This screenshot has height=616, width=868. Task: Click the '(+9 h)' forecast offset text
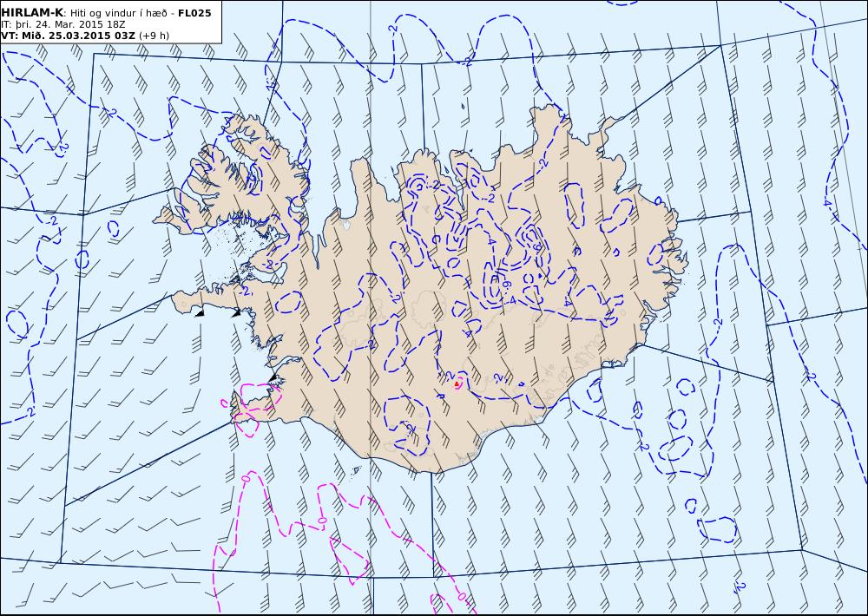coord(154,36)
